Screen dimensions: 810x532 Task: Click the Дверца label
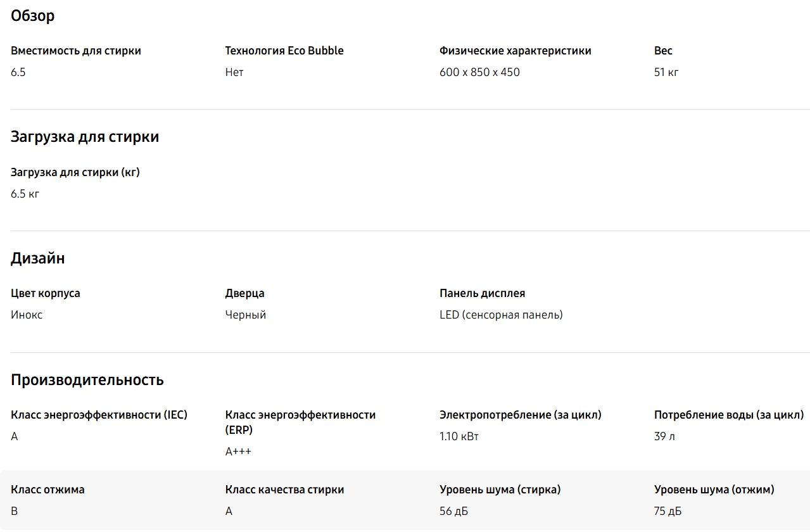244,293
